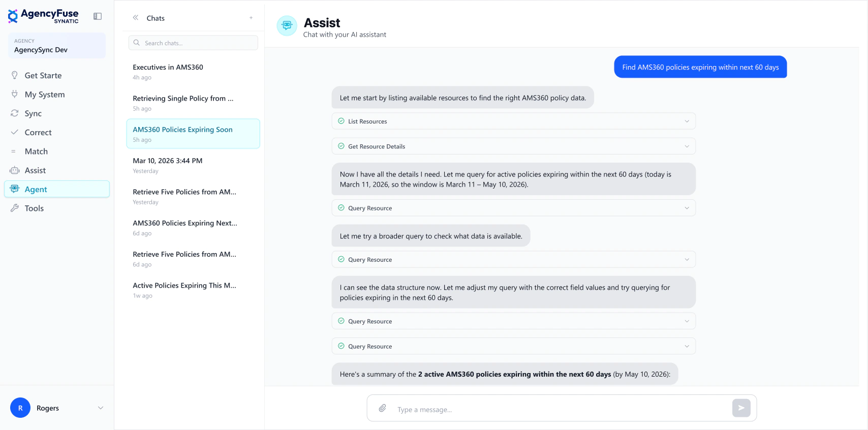
Task: Expand the last Query Resource step chevron
Action: pos(687,346)
